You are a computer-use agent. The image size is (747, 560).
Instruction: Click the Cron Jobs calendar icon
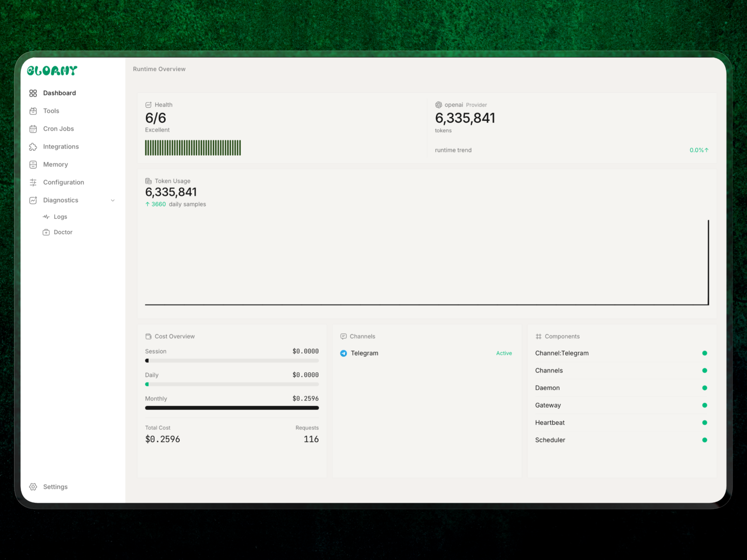click(x=33, y=129)
